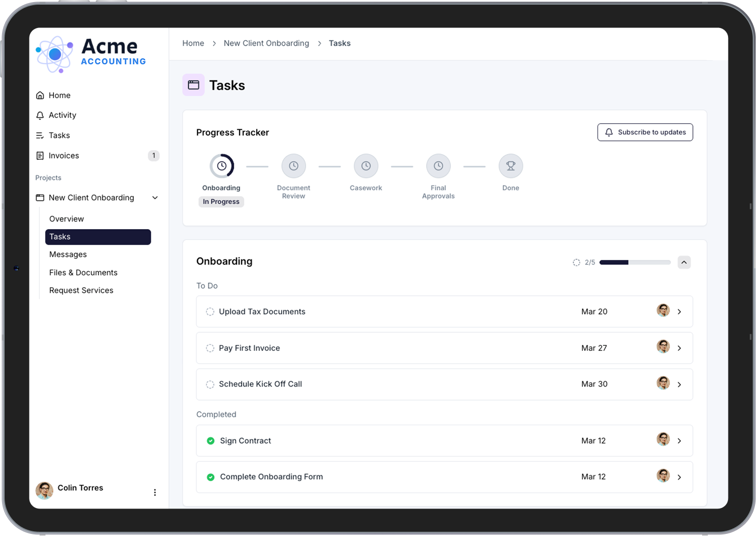Collapse the New Client Onboarding project chevron

pos(155,198)
